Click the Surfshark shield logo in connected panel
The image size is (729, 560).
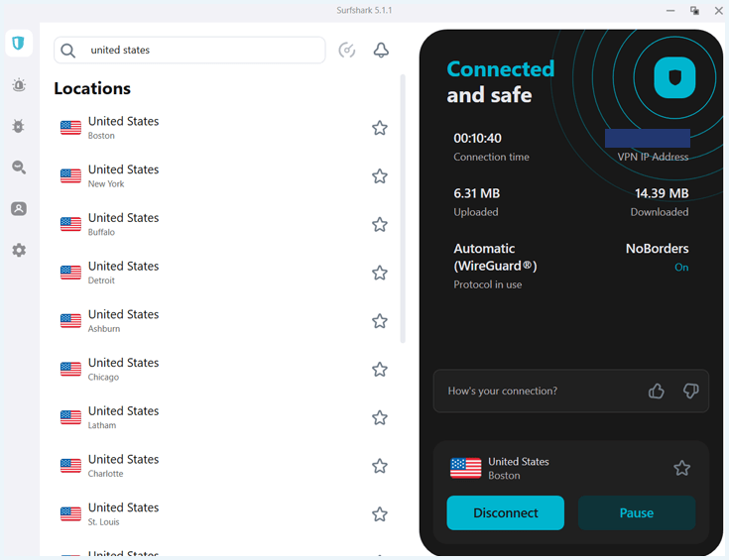(674, 77)
